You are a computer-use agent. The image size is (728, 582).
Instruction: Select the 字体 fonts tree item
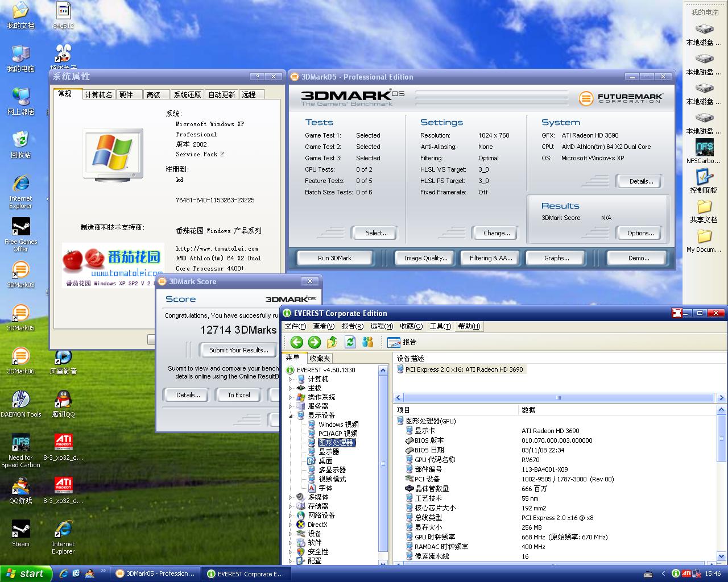coord(325,488)
